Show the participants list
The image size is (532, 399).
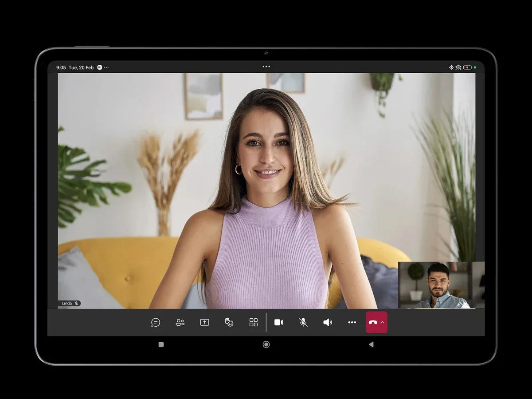click(180, 322)
